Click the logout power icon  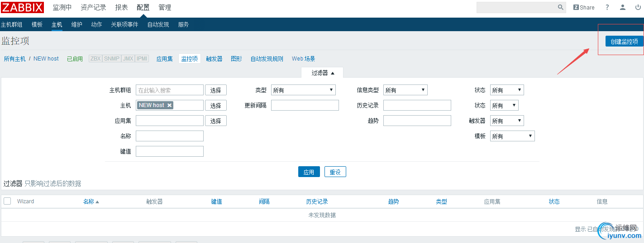coord(638,7)
